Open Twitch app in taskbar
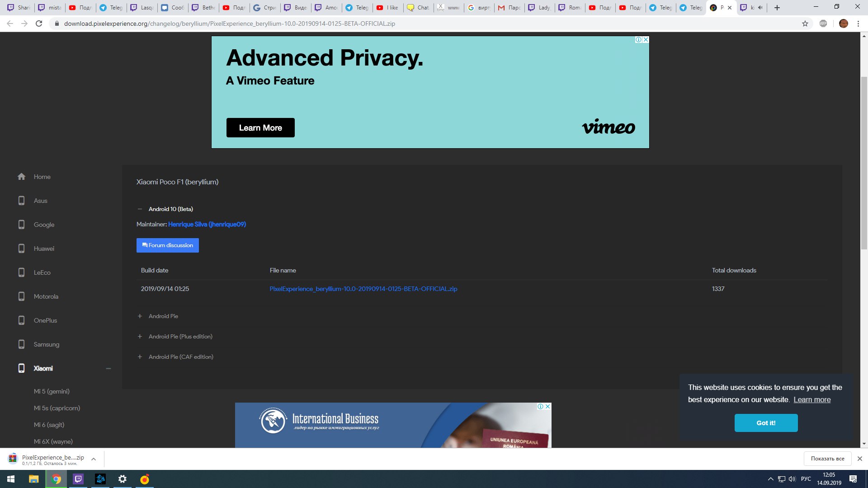 coord(78,479)
